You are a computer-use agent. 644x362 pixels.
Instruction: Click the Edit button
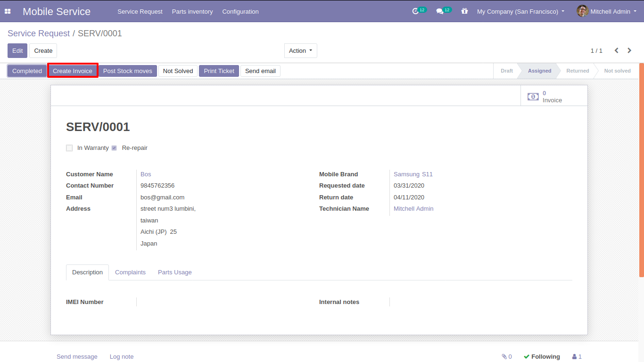point(17,51)
